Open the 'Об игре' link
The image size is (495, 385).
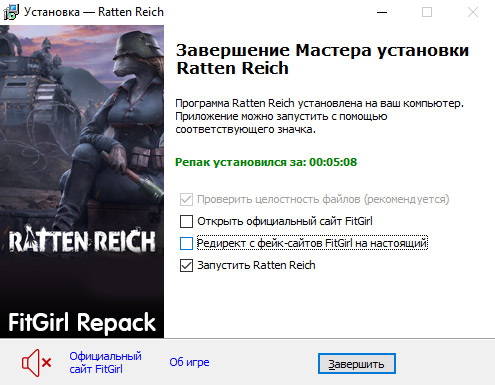point(189,362)
